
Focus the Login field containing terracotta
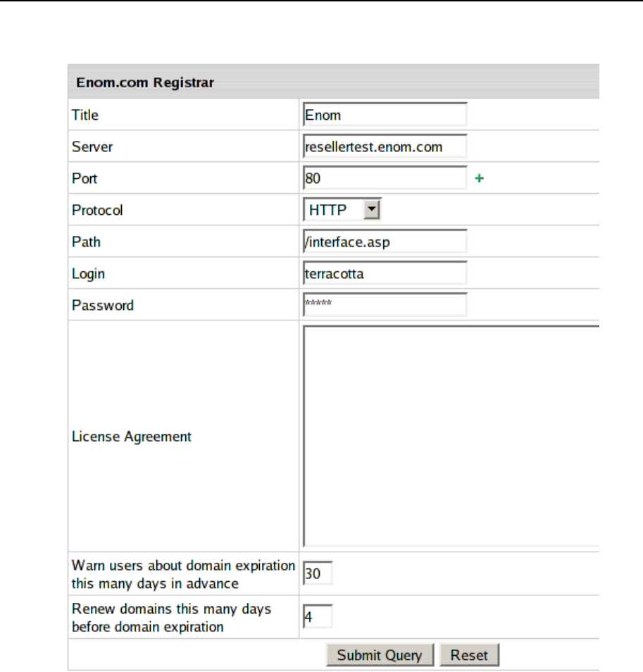click(x=385, y=273)
